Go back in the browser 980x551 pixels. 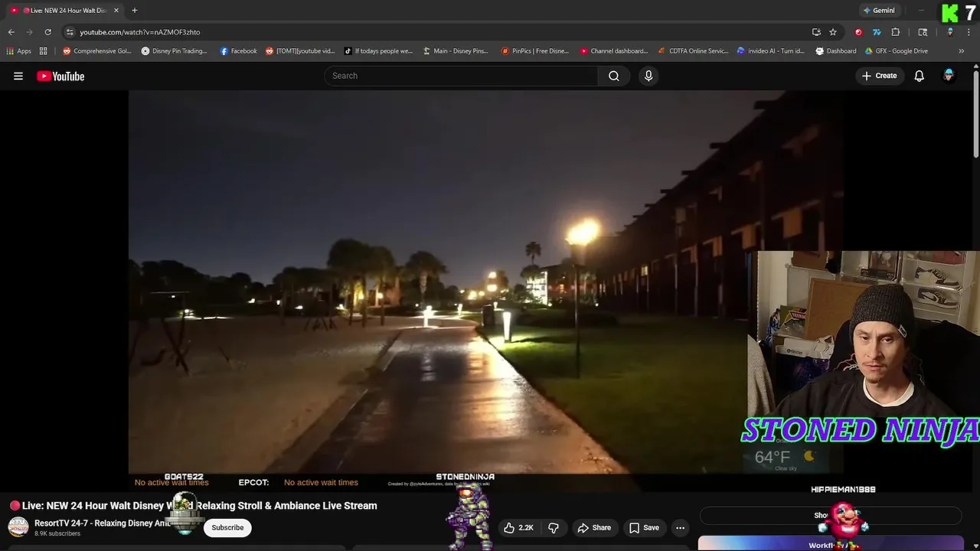(11, 32)
